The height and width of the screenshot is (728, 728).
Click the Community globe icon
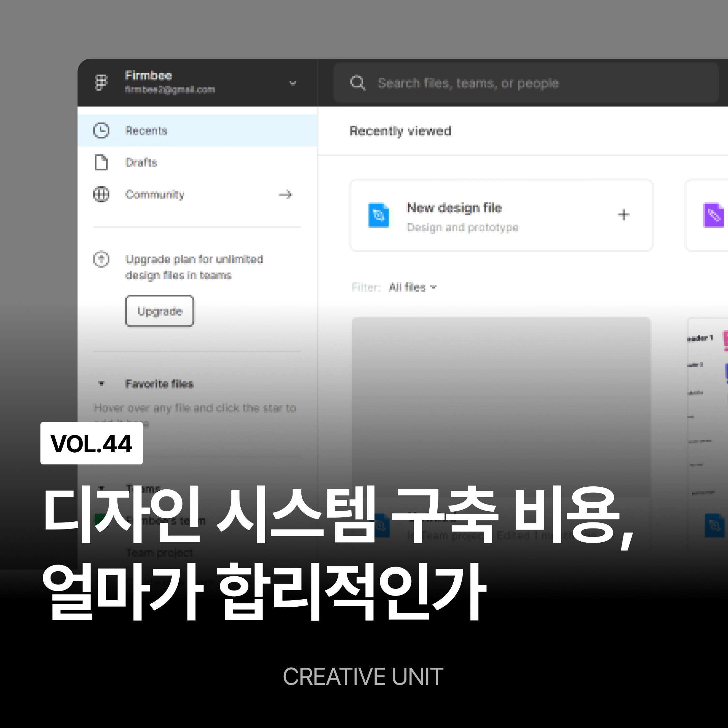[x=101, y=194]
